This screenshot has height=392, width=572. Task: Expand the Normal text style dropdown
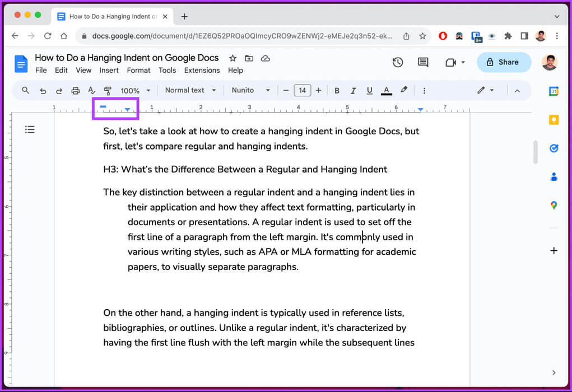pos(190,90)
